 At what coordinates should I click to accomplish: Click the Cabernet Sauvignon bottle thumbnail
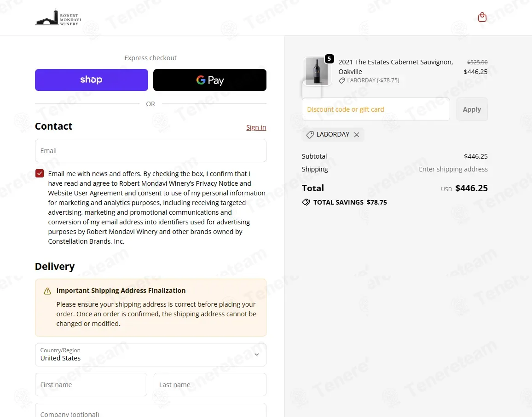(x=317, y=71)
